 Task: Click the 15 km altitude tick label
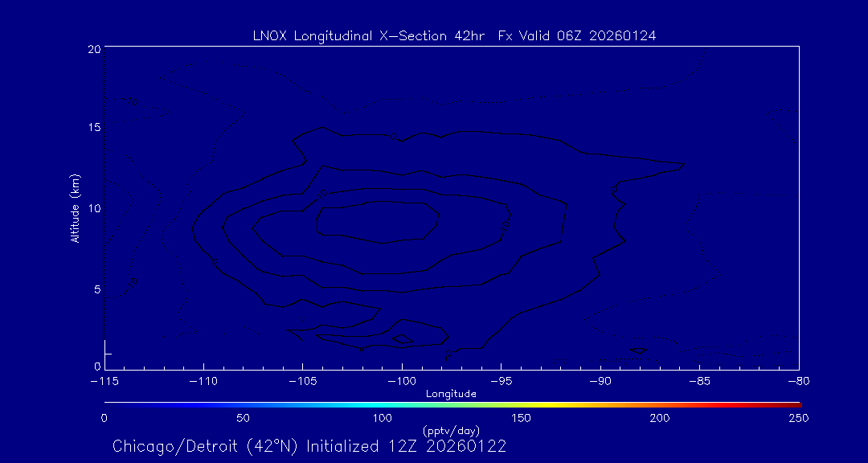93,129
